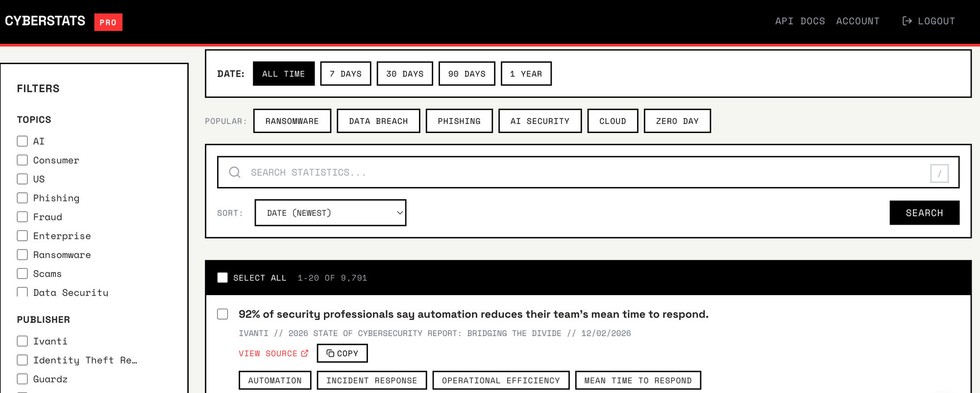Click the Data Breach popular tag

click(378, 121)
